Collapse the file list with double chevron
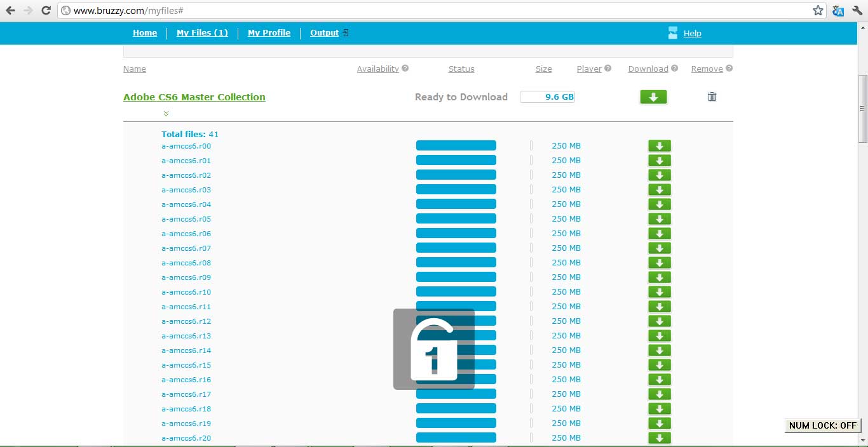Screen dimensions: 868x447 coord(166,114)
